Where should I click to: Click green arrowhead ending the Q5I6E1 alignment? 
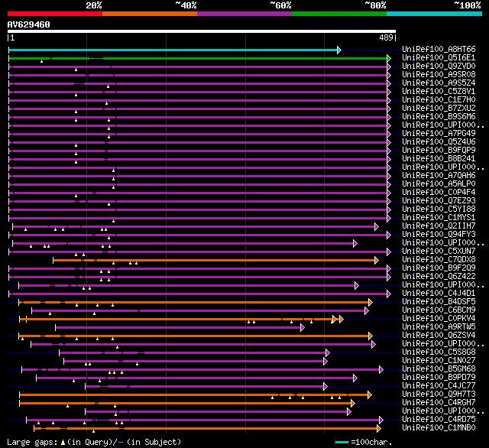(x=389, y=58)
